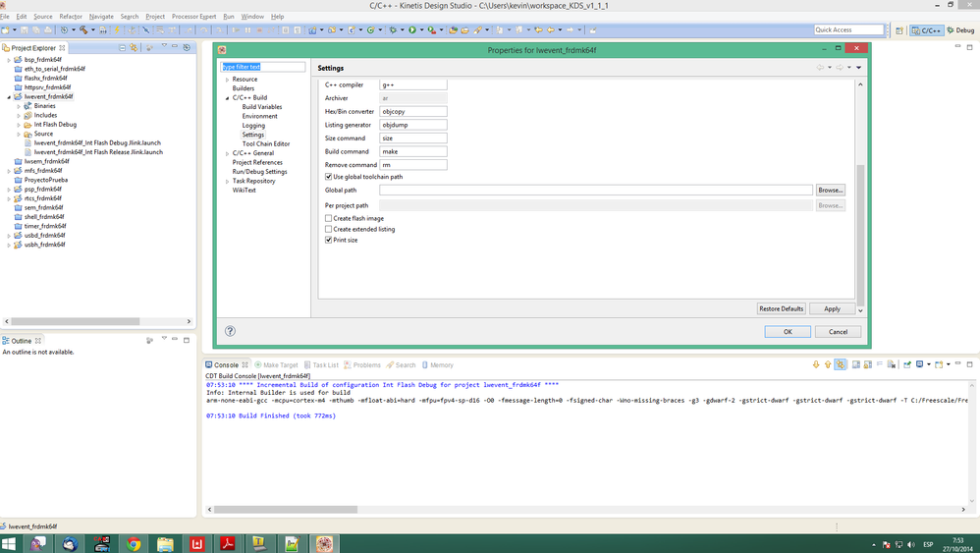The image size is (980, 553).
Task: Toggle Use global toolchain path checkbox
Action: pyautogui.click(x=328, y=177)
